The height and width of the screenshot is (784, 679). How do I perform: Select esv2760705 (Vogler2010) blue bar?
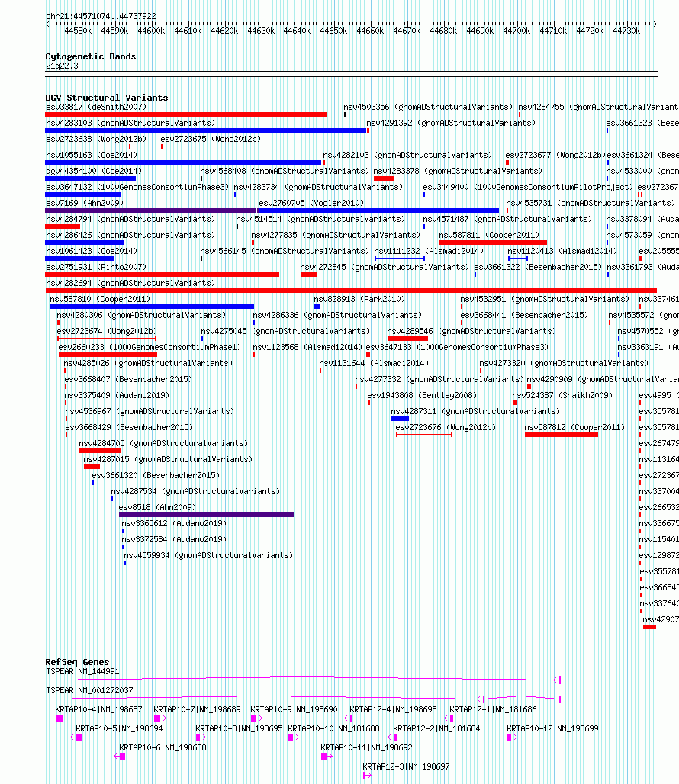[379, 210]
